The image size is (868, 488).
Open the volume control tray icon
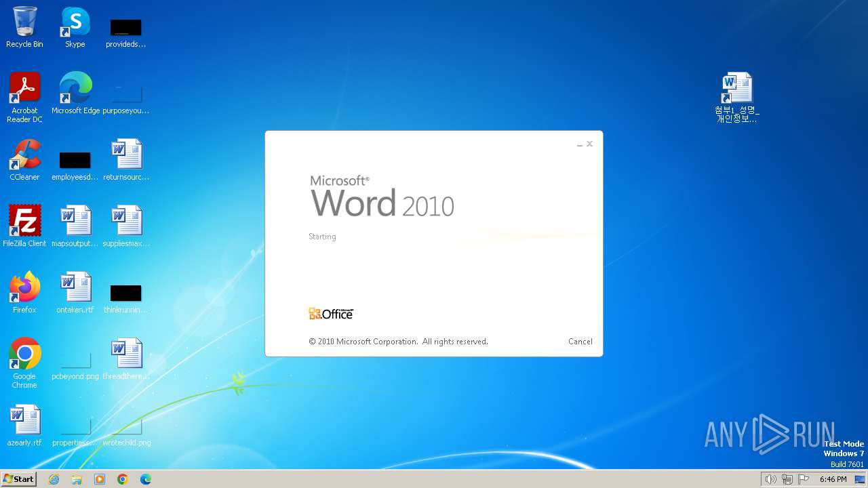(770, 479)
